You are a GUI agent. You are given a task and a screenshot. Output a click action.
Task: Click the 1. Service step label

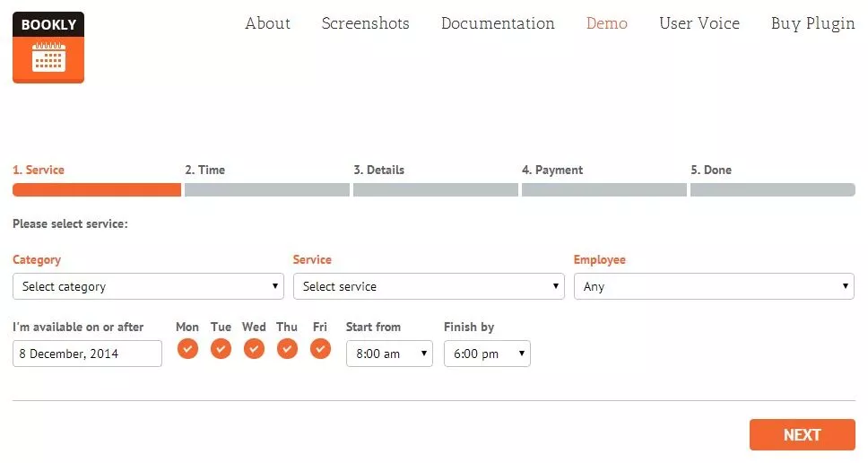coord(39,170)
